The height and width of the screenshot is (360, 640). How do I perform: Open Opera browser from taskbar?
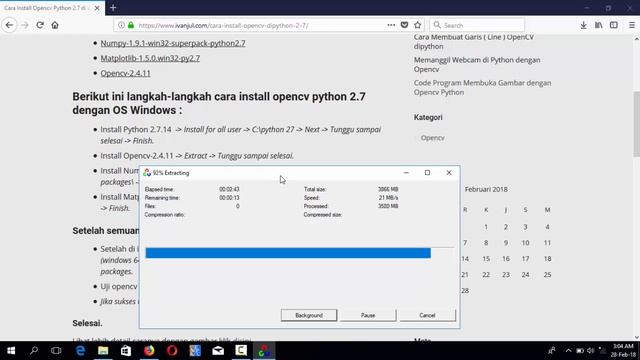(x=172, y=351)
